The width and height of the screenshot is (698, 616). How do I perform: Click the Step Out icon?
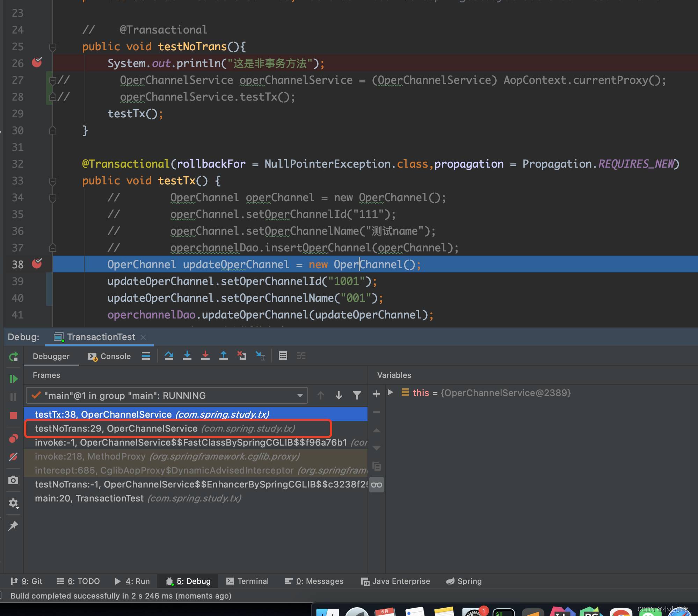[x=224, y=356]
